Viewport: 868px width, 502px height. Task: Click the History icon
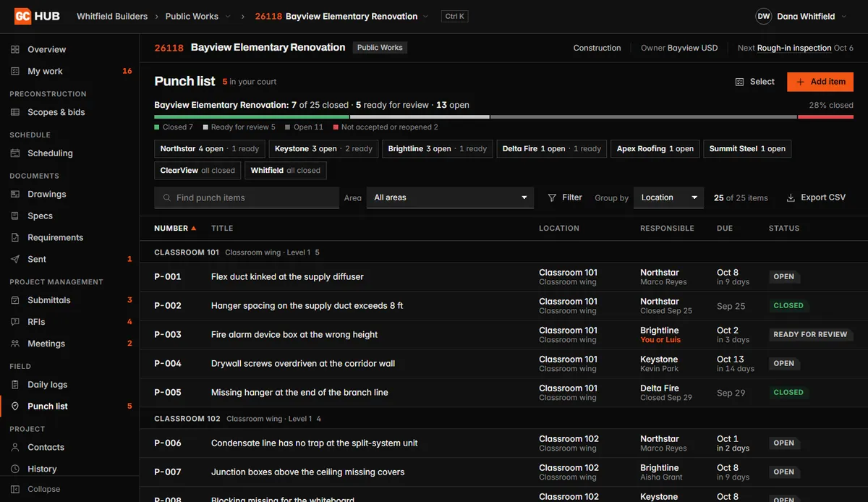(15, 469)
